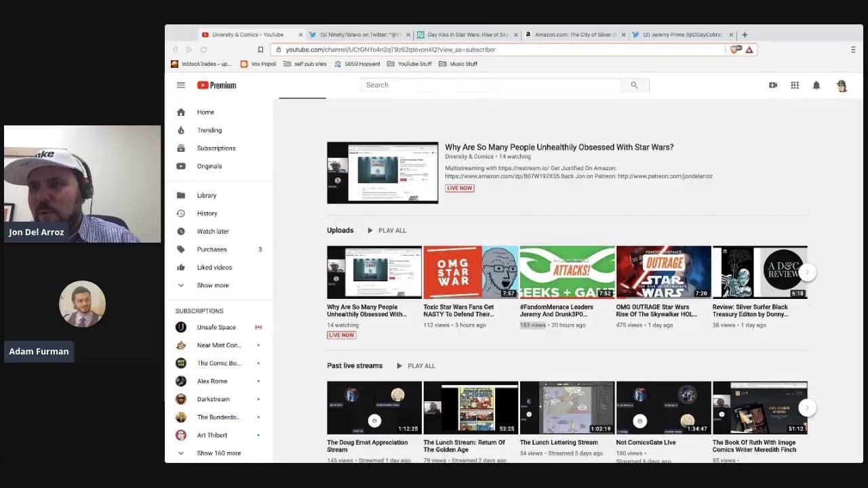868x488 pixels.
Task: Open the YouTube apps grid icon
Action: click(794, 85)
